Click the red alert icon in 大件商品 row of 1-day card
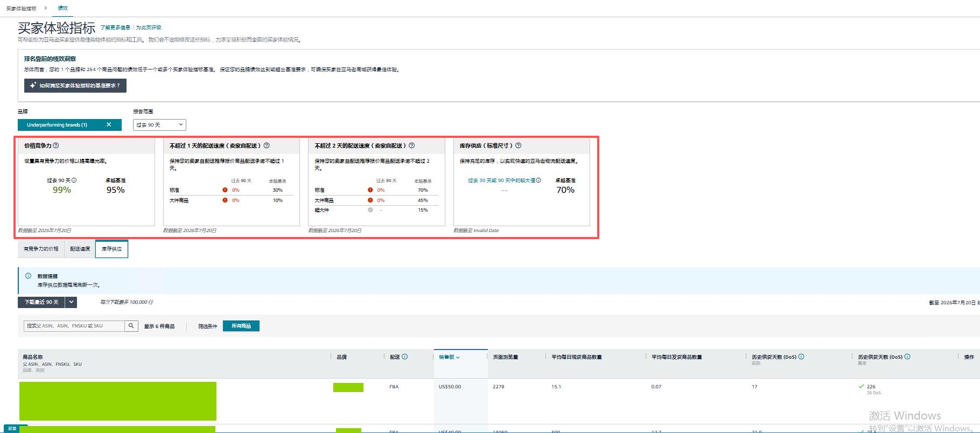 (x=225, y=200)
